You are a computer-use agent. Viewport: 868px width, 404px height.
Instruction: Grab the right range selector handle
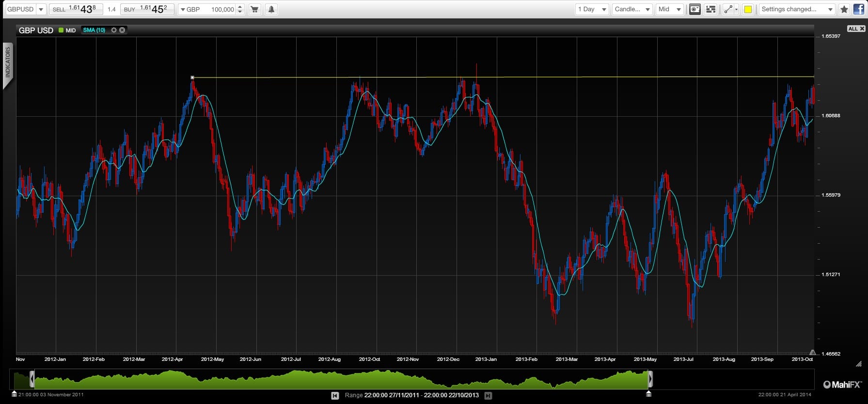650,379
